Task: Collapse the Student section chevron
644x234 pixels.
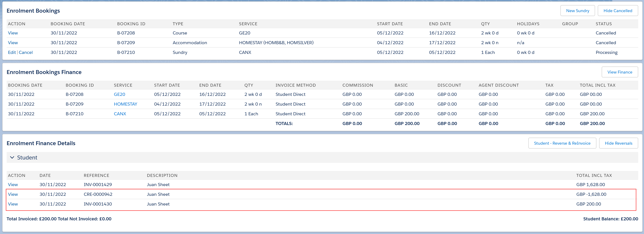Action: pyautogui.click(x=12, y=157)
